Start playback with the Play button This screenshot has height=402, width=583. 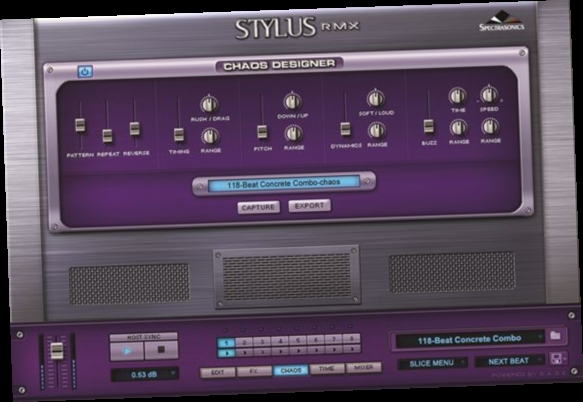point(127,351)
